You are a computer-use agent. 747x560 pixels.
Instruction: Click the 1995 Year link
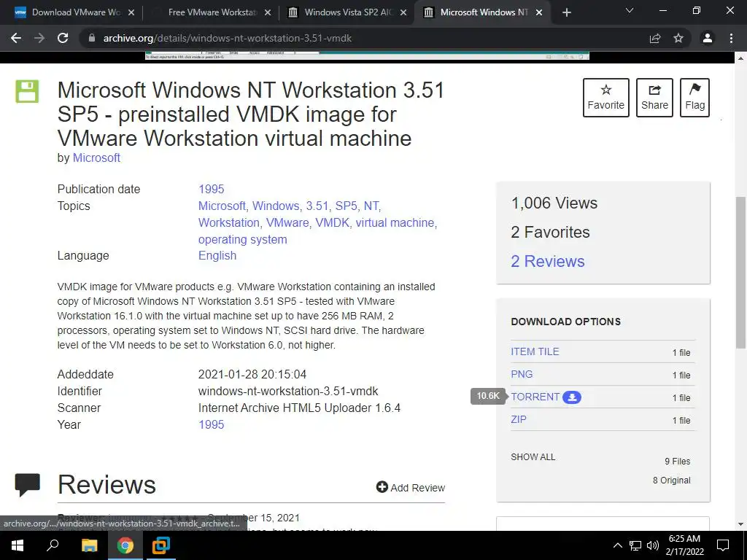211,425
